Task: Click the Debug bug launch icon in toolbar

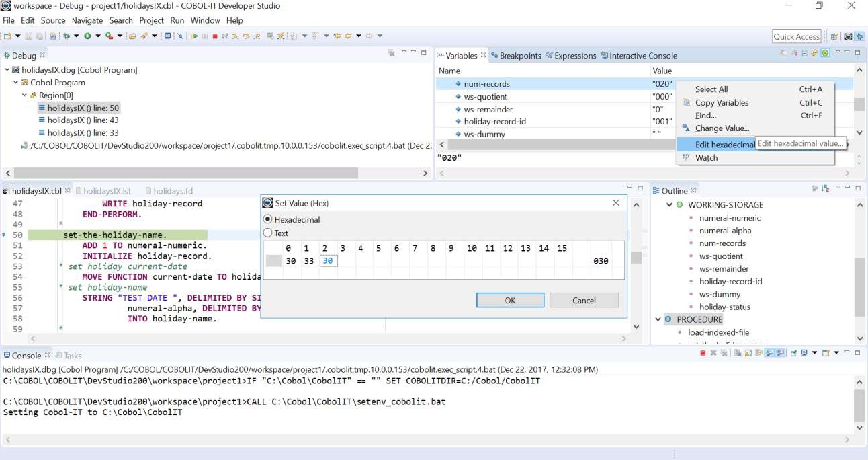Action: 66,36
